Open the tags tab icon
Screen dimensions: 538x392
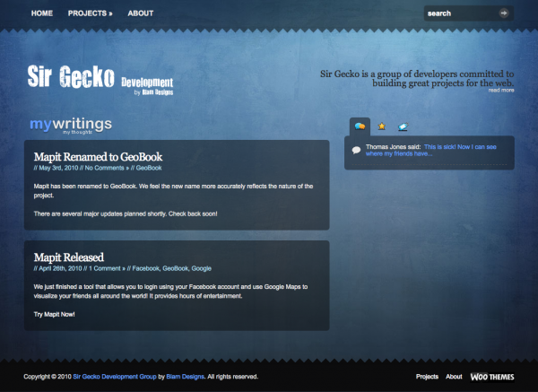click(404, 126)
